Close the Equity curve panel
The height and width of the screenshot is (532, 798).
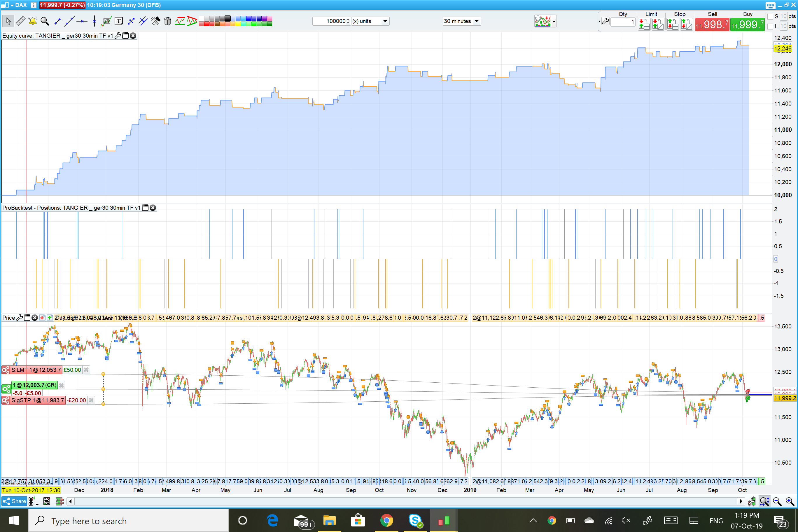coord(133,36)
